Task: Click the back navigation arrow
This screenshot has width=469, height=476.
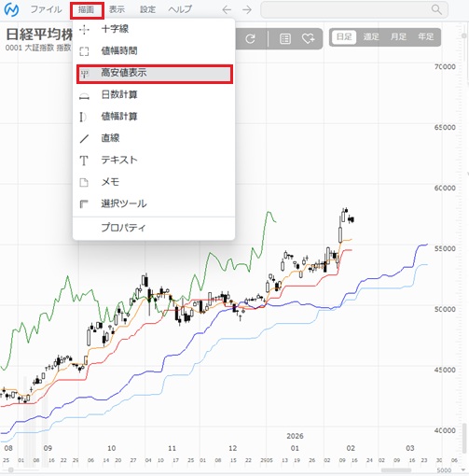Action: pos(227,10)
